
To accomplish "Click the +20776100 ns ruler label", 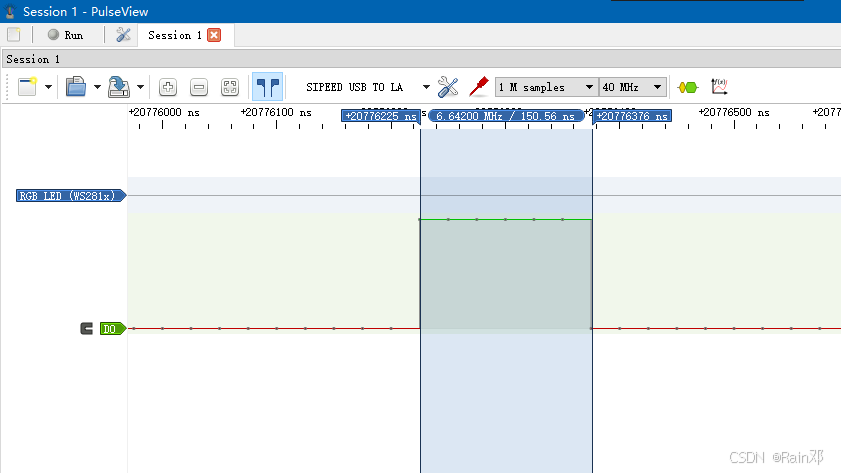I will pyautogui.click(x=276, y=113).
